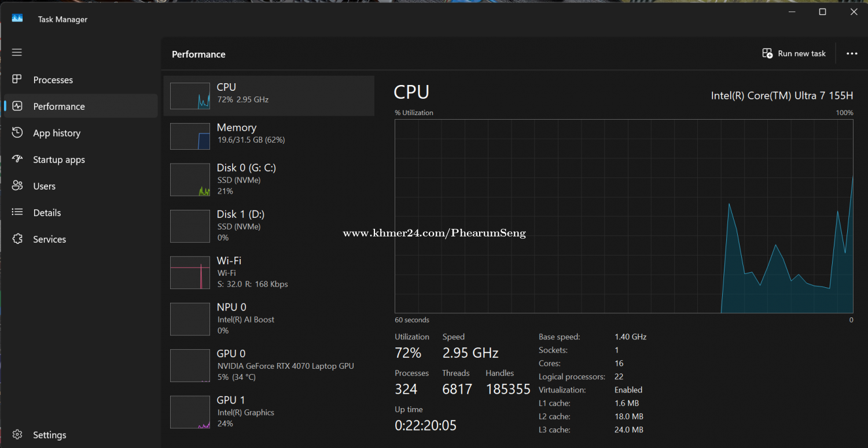Select NPU 0 Intel AI Boost

pos(269,319)
